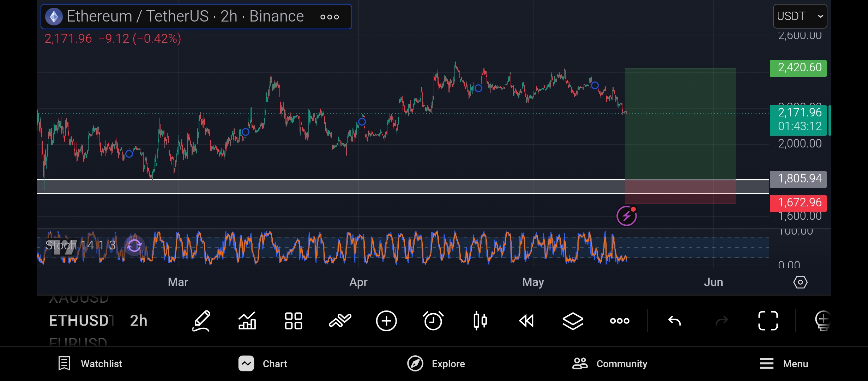Image resolution: width=868 pixels, height=381 pixels.
Task: Tap the redo arrow icon
Action: [x=722, y=321]
